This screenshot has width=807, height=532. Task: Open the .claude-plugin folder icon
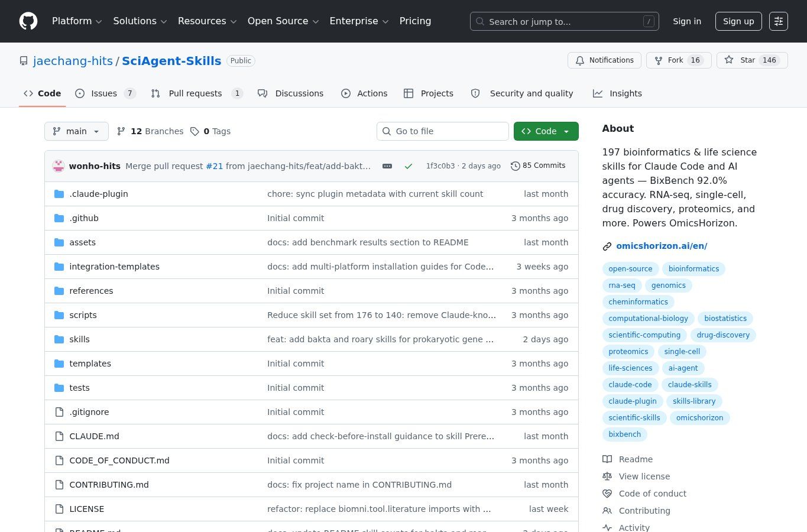point(59,194)
